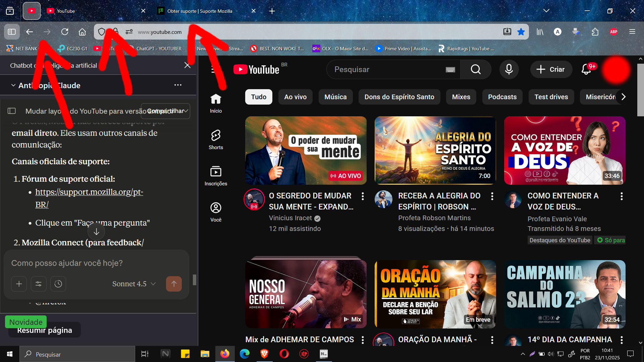Click the Adblock Plus ABP icon

613,32
